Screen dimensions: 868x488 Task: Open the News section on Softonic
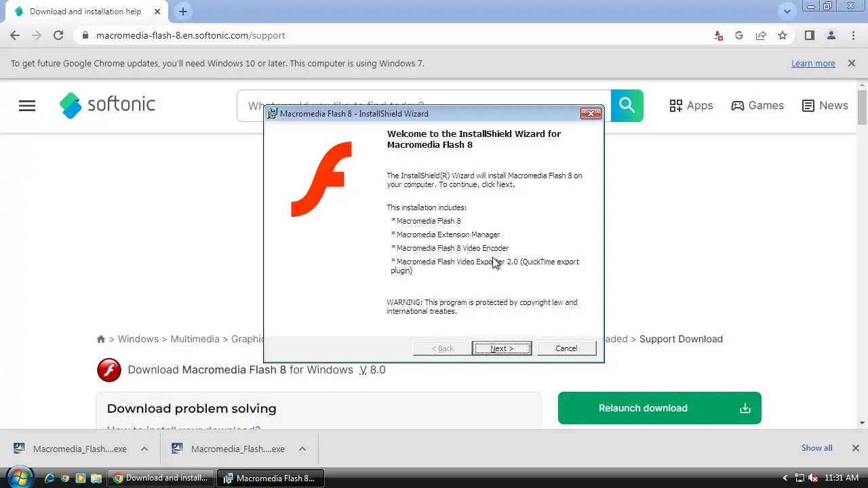pos(825,106)
